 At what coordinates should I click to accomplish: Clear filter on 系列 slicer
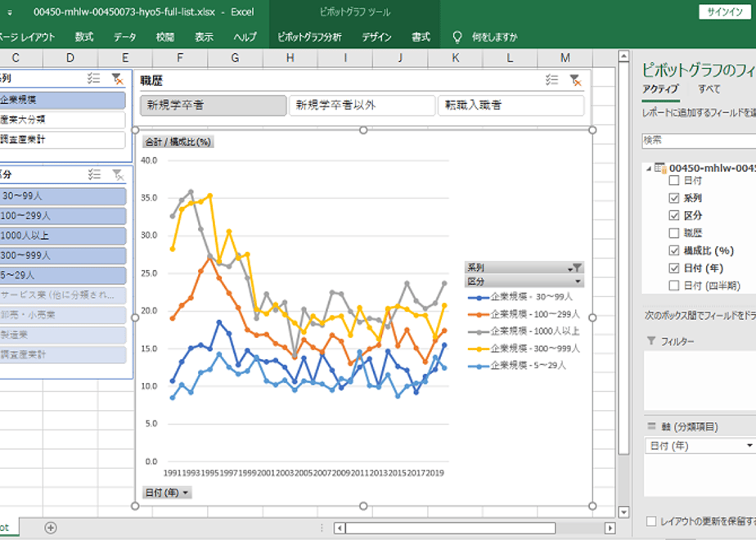click(117, 79)
